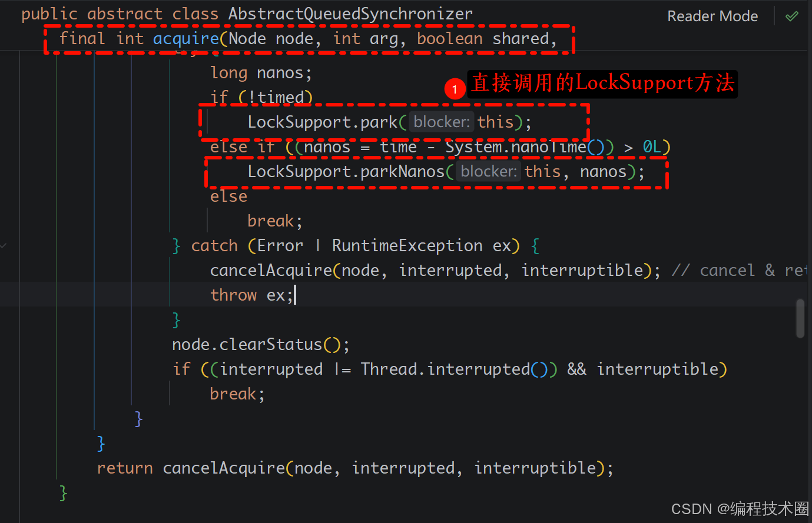Click the Reader Mode button
This screenshot has width=812, height=523.
point(712,16)
